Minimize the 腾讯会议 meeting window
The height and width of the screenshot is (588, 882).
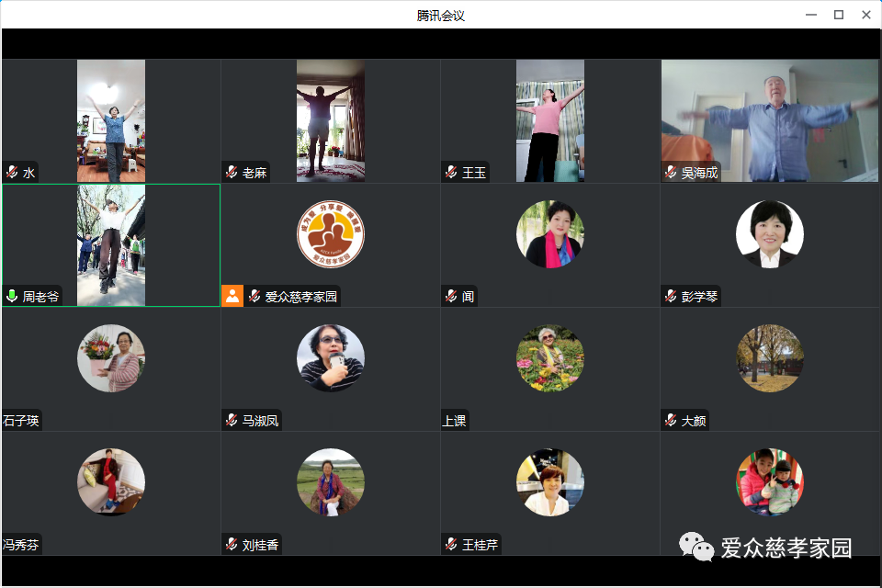tap(810, 15)
